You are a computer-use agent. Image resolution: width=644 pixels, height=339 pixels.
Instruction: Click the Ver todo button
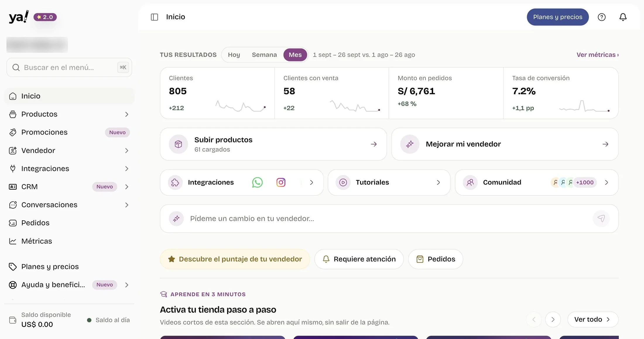click(x=593, y=319)
